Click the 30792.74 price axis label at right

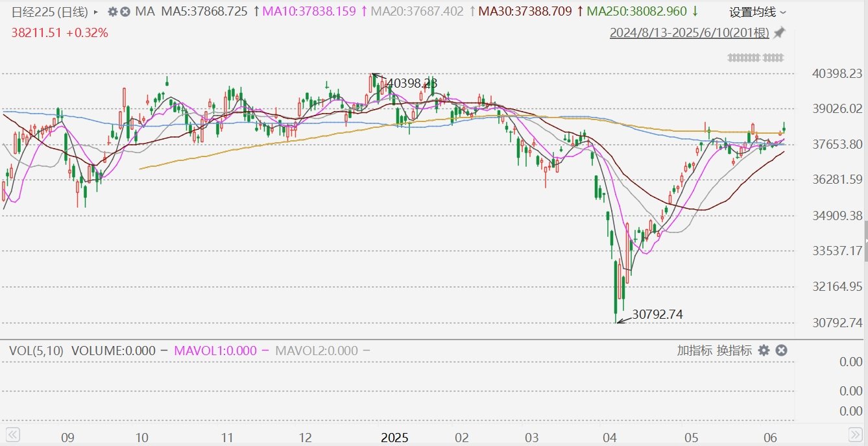click(837, 323)
